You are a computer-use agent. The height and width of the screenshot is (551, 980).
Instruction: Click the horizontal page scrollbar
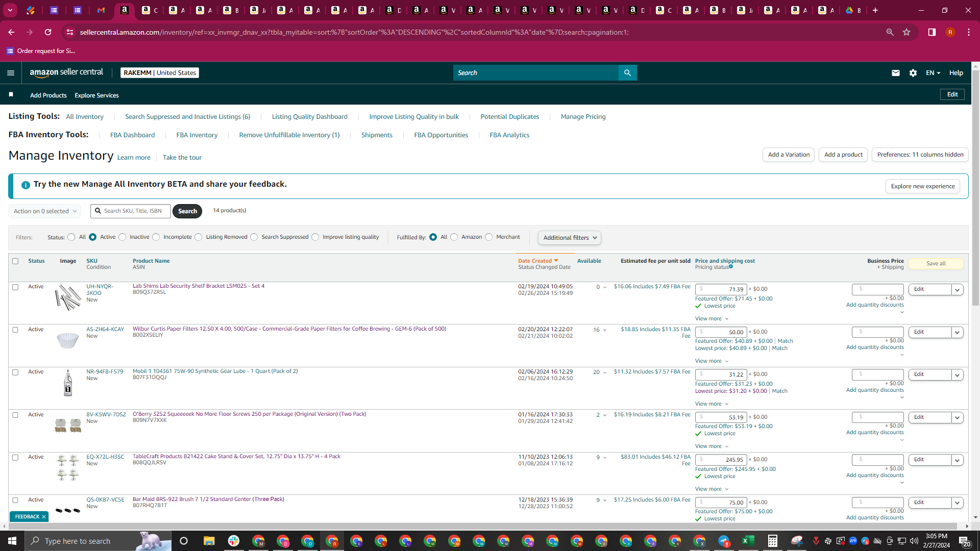tap(482, 526)
